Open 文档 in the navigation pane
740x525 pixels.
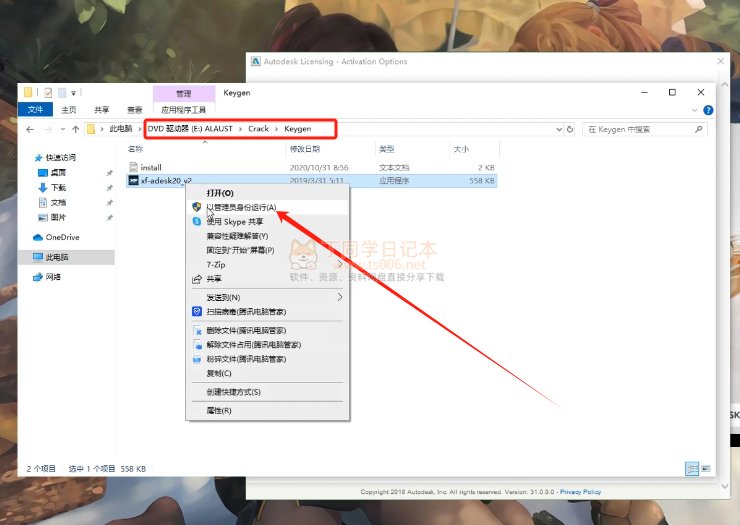(58, 203)
